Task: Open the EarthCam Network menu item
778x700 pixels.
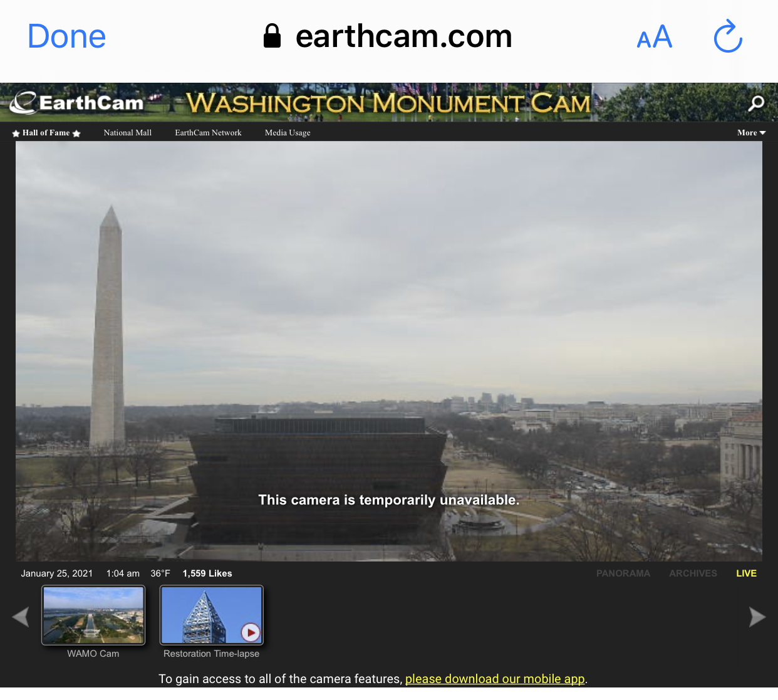Action: click(x=208, y=133)
